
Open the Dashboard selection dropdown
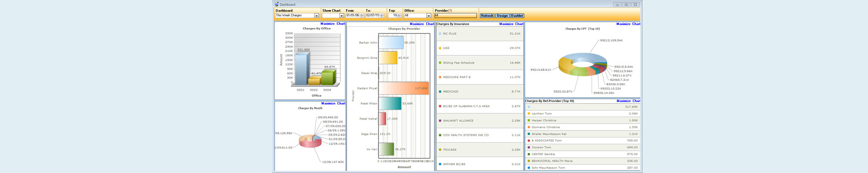(x=316, y=16)
